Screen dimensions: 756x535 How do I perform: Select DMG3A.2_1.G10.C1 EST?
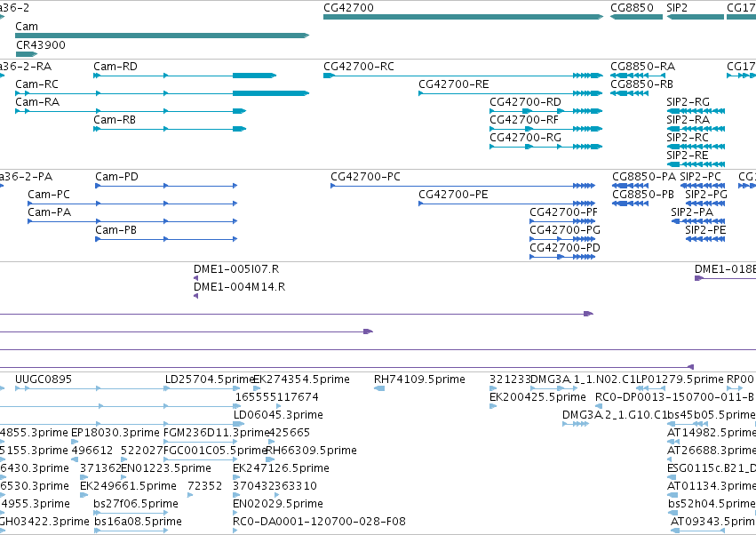tap(576, 424)
